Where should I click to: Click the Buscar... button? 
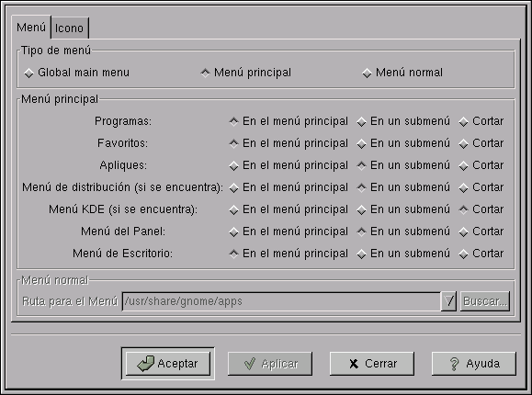tap(485, 301)
